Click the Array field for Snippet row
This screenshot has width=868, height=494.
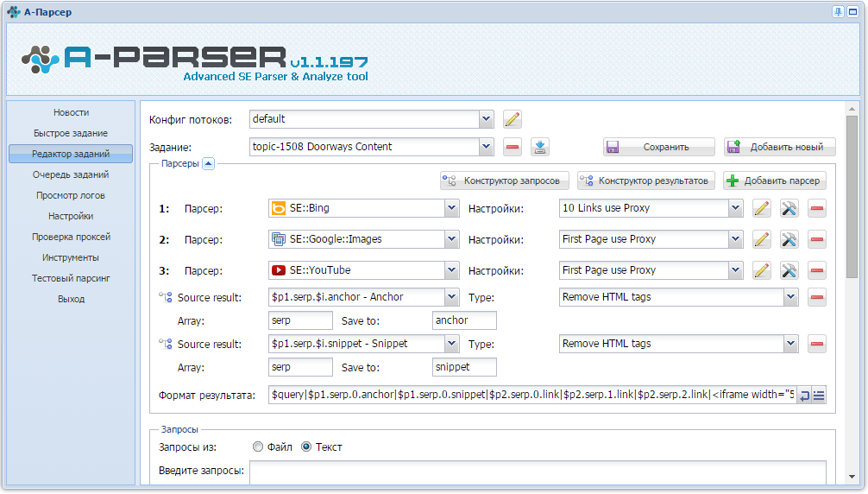point(300,367)
